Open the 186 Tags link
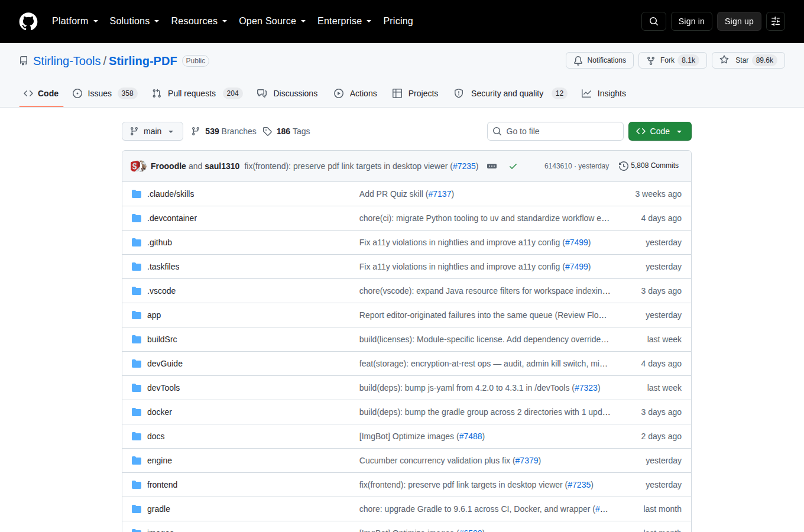The height and width of the screenshot is (532, 804). click(x=286, y=131)
